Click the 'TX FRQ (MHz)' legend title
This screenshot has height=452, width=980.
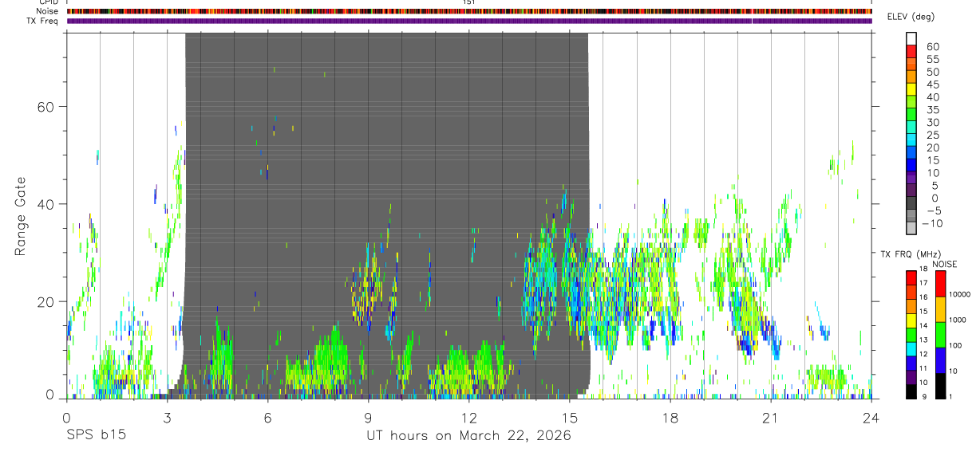click(x=911, y=254)
